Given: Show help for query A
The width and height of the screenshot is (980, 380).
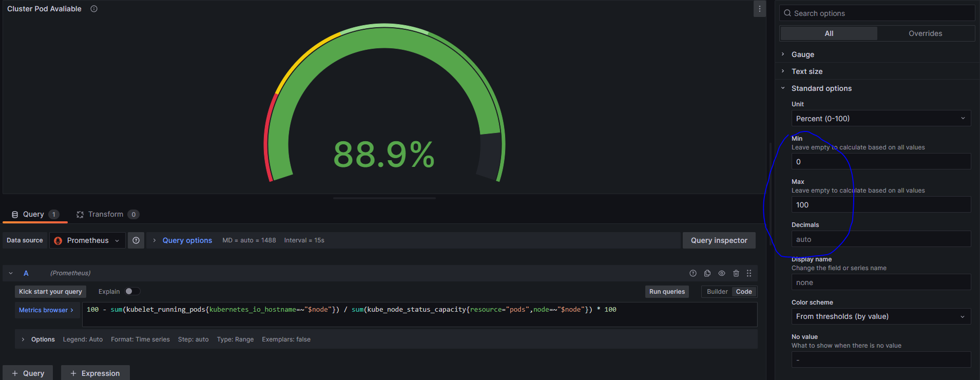Looking at the screenshot, I should 693,273.
